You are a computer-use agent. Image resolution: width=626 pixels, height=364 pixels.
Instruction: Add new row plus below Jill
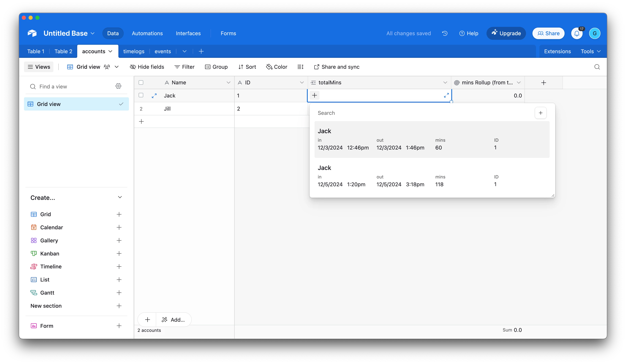point(141,121)
